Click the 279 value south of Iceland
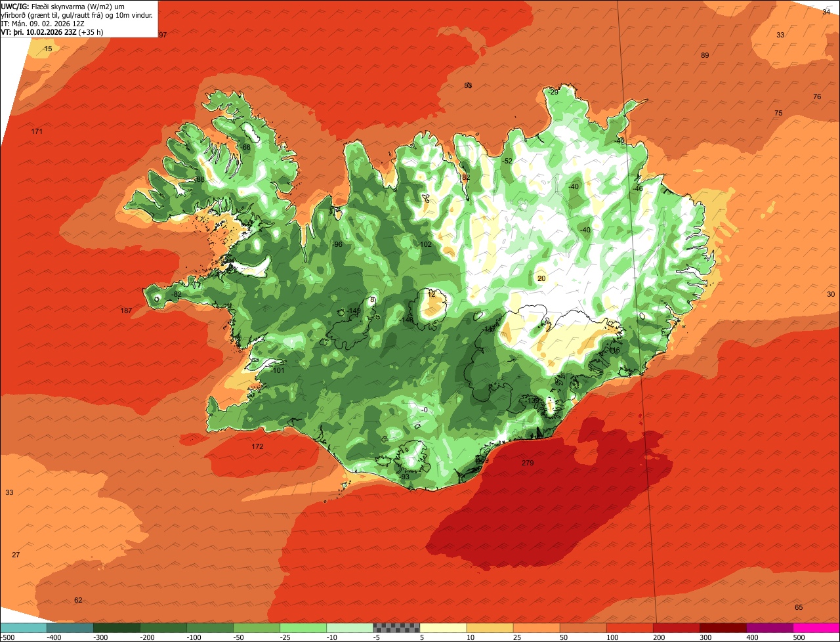Viewport: 840px width, 642px height. (x=528, y=463)
